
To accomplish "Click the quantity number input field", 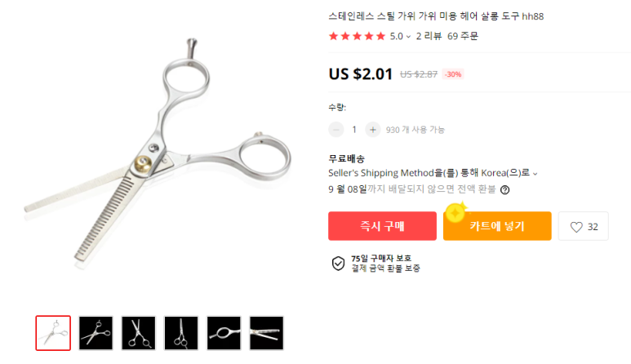I will click(354, 130).
